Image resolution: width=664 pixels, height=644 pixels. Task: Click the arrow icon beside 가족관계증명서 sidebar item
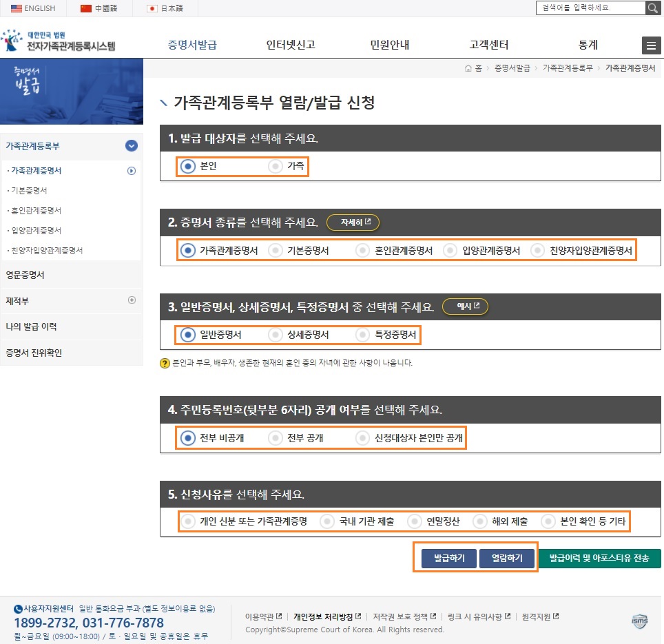(132, 171)
